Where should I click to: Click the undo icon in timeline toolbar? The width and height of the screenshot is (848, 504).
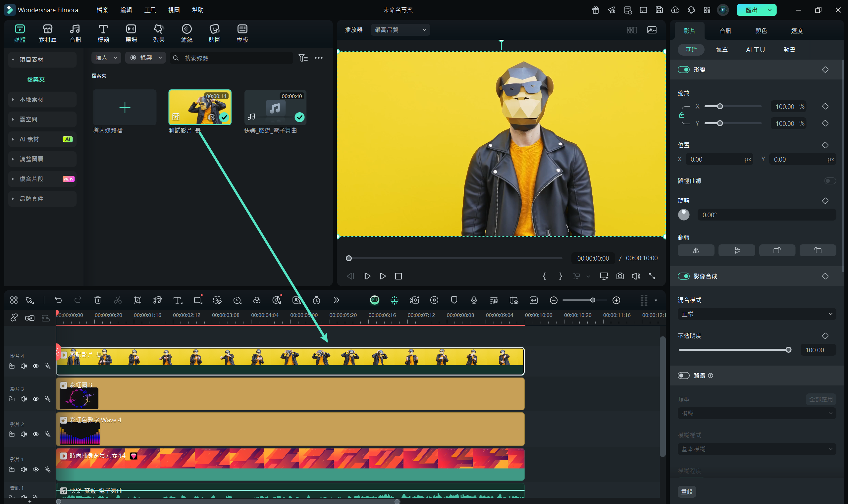tap(58, 300)
